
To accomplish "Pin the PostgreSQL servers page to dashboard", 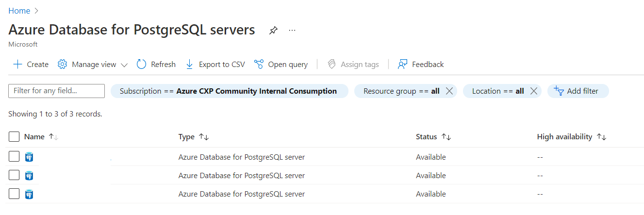I will [273, 31].
